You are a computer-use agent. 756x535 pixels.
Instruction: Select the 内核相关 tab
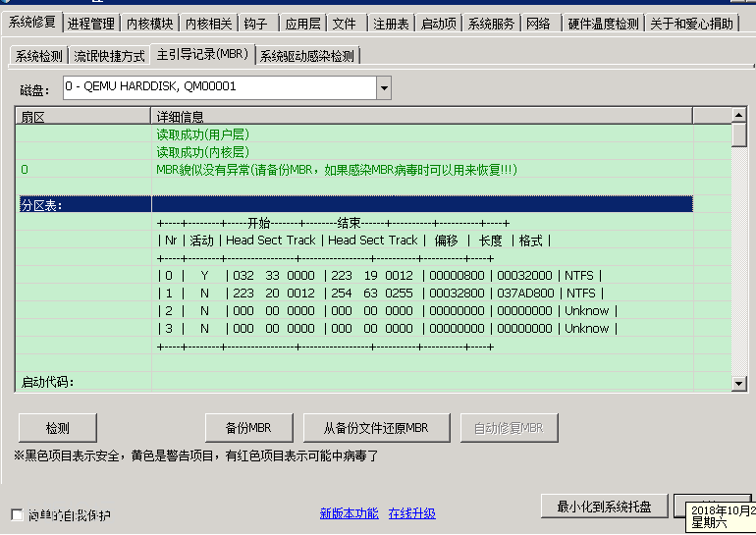pos(209,24)
